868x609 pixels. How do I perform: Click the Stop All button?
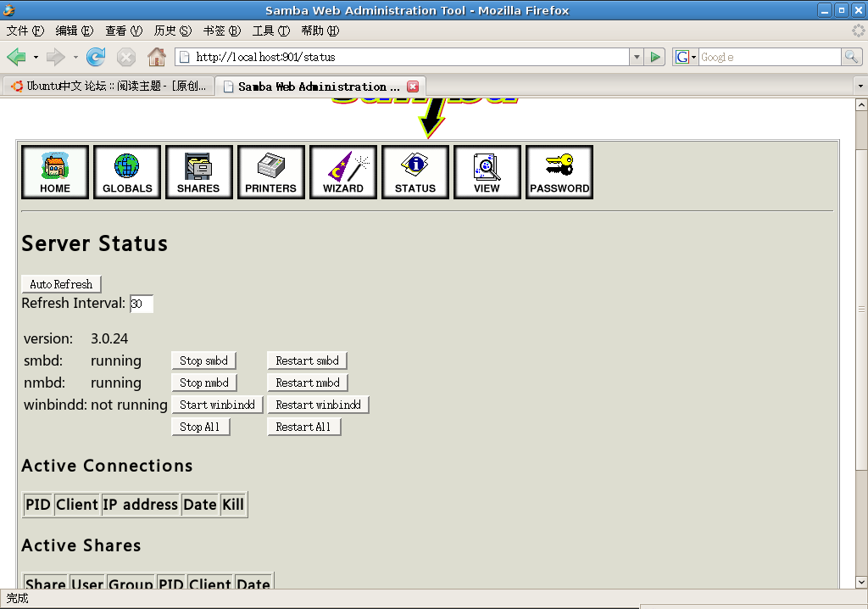coord(200,427)
